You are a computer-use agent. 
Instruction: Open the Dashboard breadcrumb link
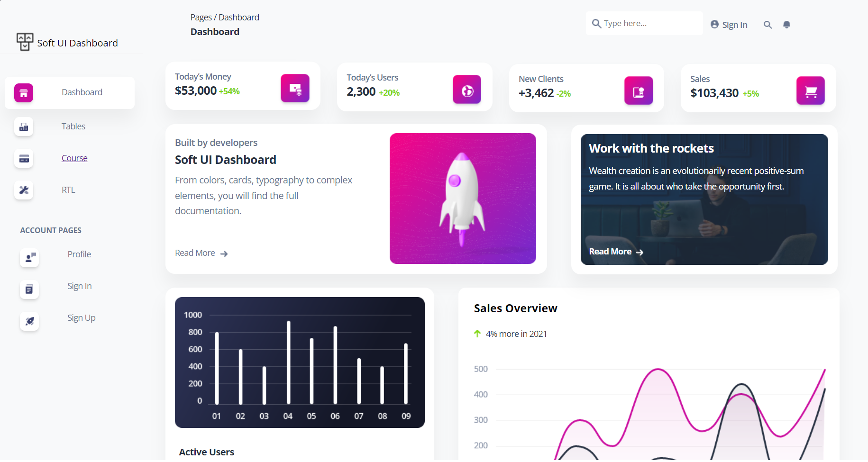pos(238,17)
